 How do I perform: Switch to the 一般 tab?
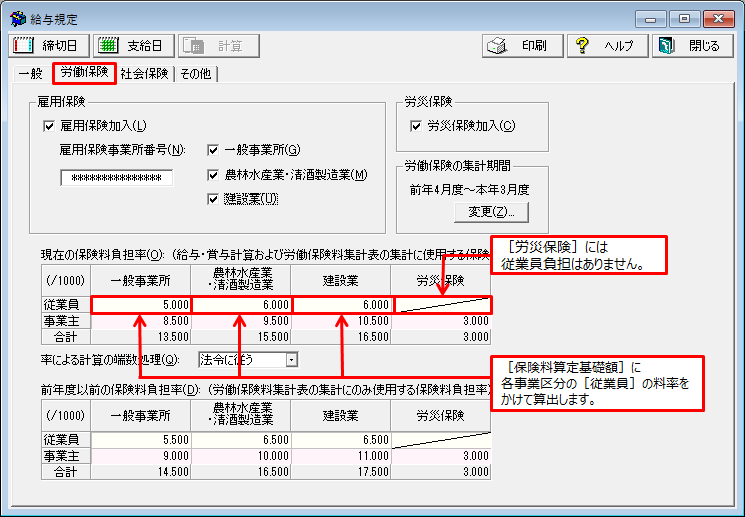pos(31,74)
